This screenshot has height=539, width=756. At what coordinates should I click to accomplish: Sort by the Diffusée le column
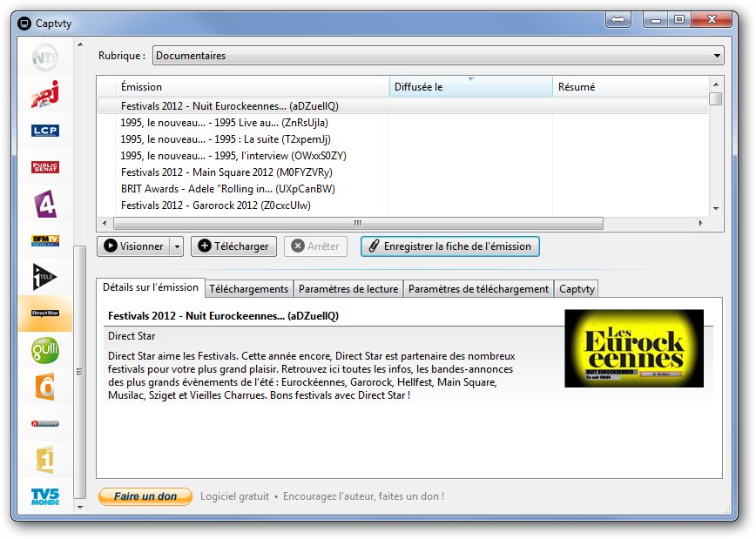pyautogui.click(x=470, y=87)
